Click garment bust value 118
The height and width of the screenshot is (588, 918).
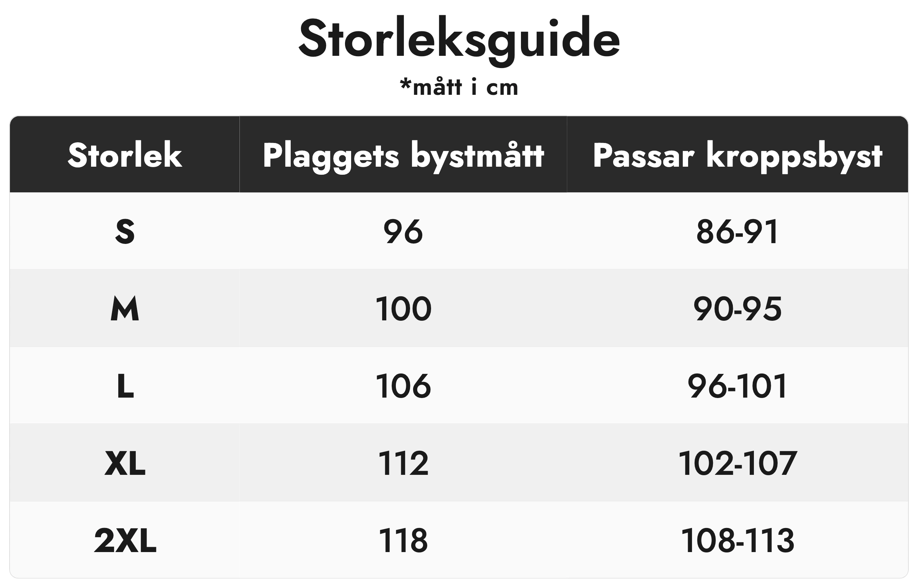(403, 540)
